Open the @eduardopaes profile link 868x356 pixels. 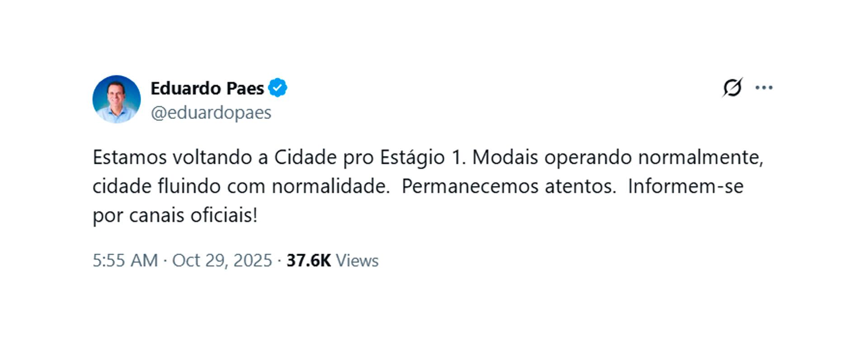coord(211,113)
